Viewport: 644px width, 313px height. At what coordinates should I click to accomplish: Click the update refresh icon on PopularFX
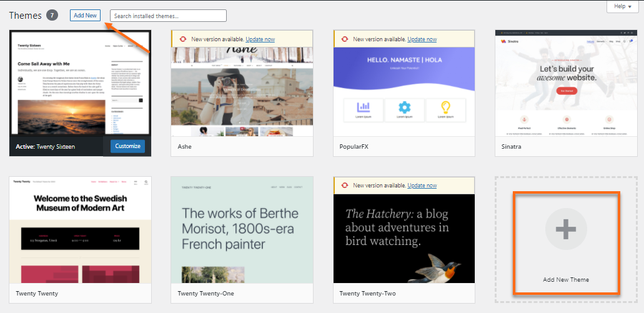click(x=344, y=39)
